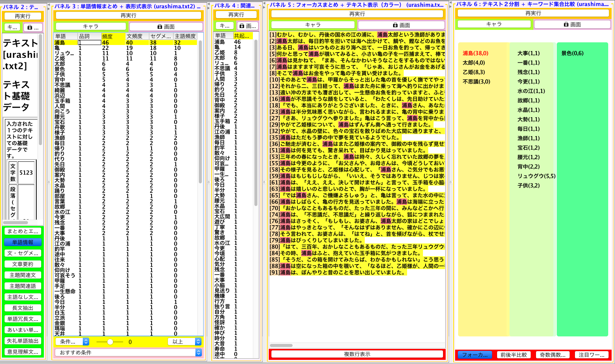This screenshot has width=615, height=364.
Task: Click 再実行 button in Panel 5
Action: pyautogui.click(x=357, y=14)
